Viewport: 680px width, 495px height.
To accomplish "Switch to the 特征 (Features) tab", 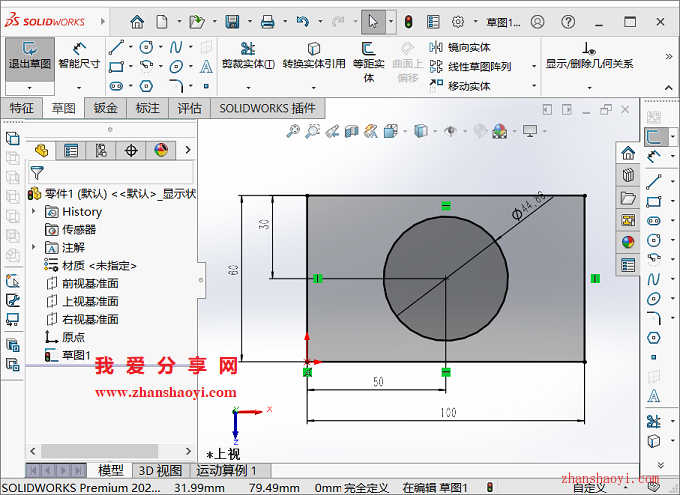I will coord(22,108).
